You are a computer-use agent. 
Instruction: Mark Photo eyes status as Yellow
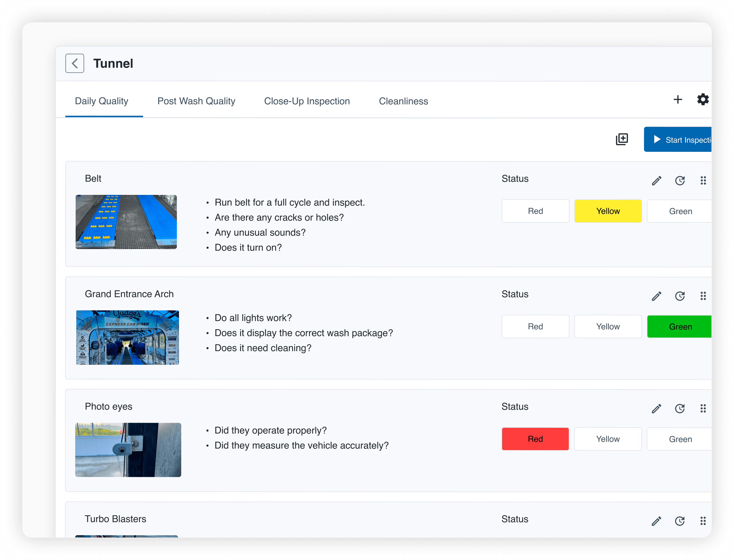tap(608, 439)
